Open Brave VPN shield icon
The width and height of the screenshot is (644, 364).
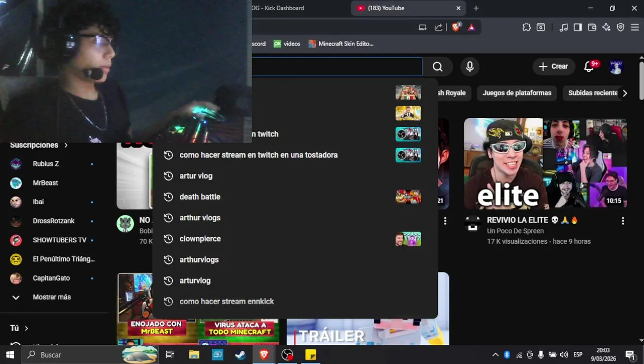tap(621, 27)
